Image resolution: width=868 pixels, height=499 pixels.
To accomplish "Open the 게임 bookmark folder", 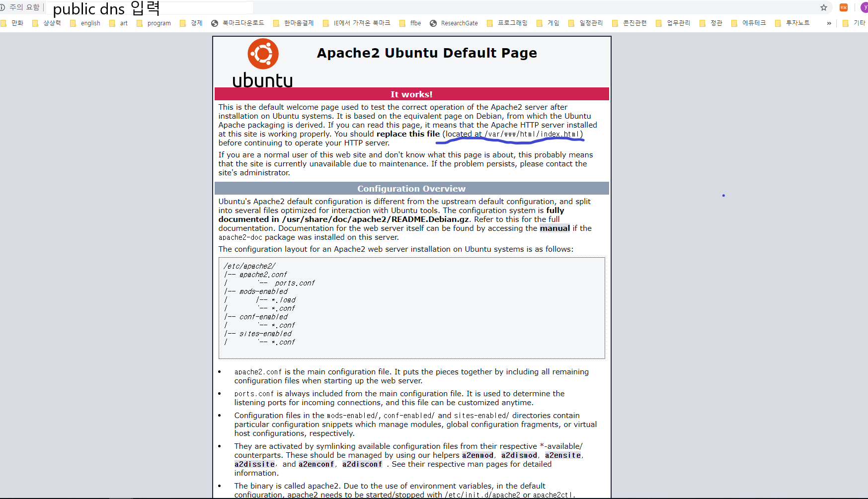I will click(x=548, y=23).
